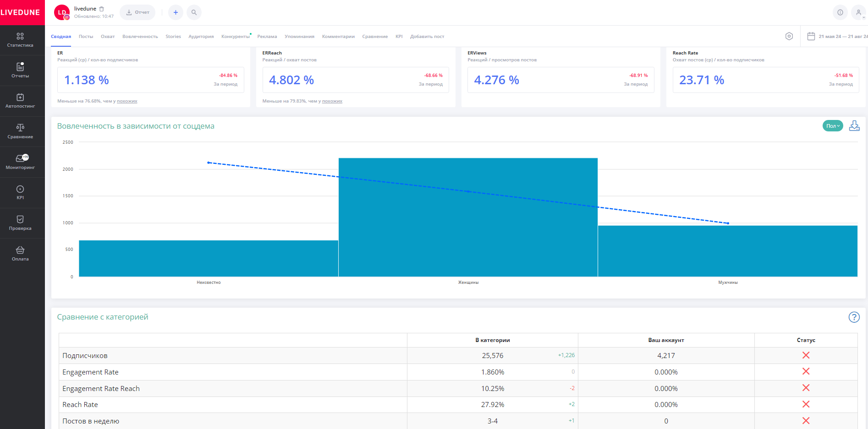
Task: Download the sociodemographic engagement chart
Action: coord(854,126)
